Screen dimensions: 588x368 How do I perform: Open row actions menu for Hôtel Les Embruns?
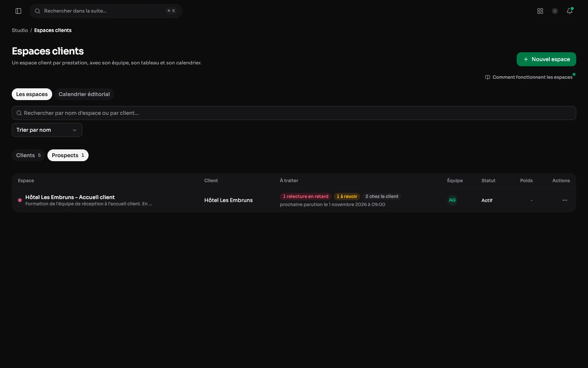[565, 200]
